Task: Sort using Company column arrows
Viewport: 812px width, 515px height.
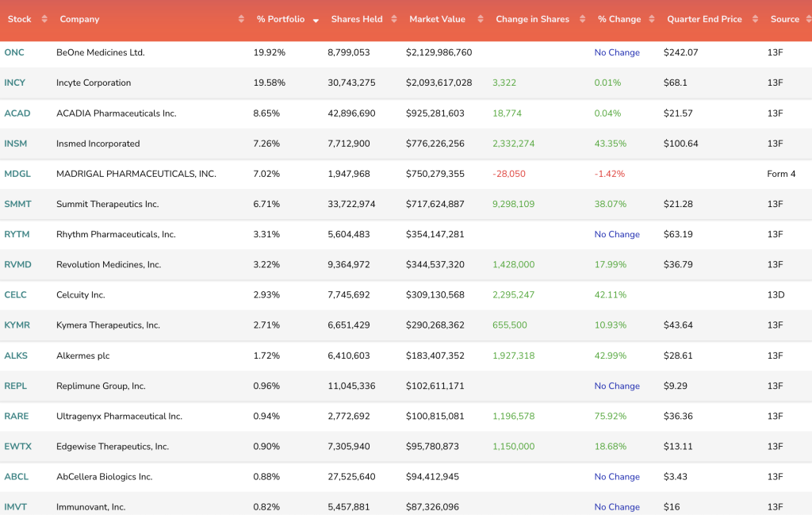Action: (x=241, y=19)
